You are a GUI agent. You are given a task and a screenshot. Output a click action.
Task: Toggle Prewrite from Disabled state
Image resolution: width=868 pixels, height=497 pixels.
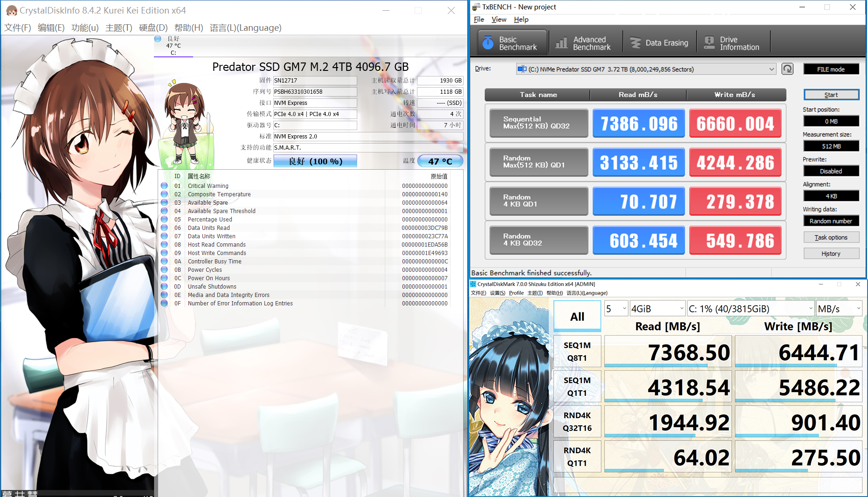click(831, 171)
